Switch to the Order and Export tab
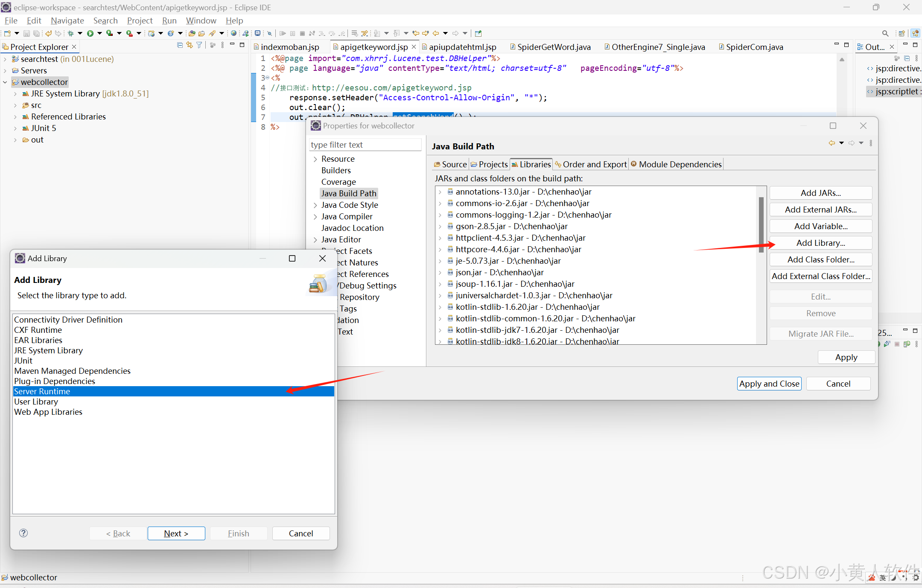The width and height of the screenshot is (922, 588). click(x=591, y=164)
